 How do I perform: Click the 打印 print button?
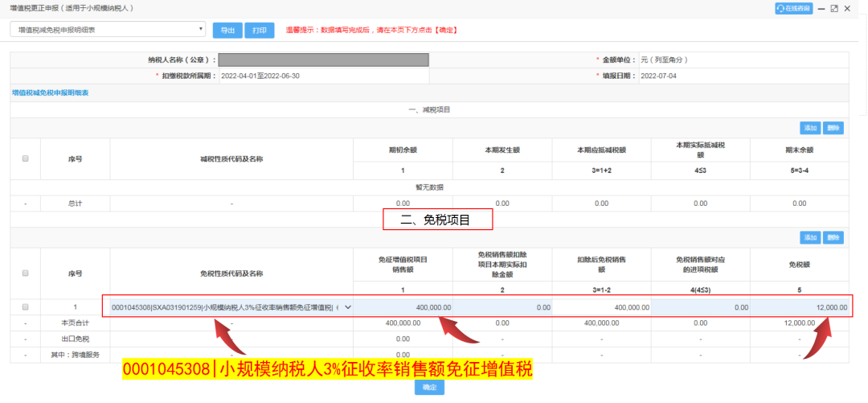[x=258, y=30]
